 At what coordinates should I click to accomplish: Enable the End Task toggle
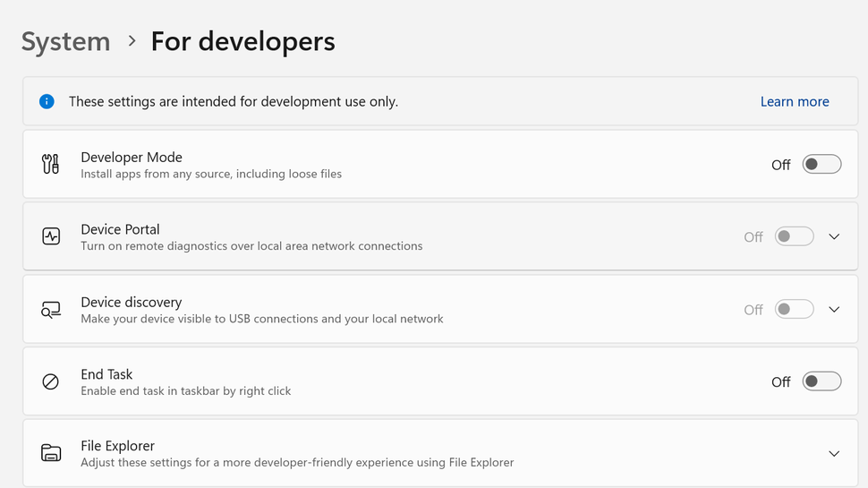pyautogui.click(x=821, y=381)
